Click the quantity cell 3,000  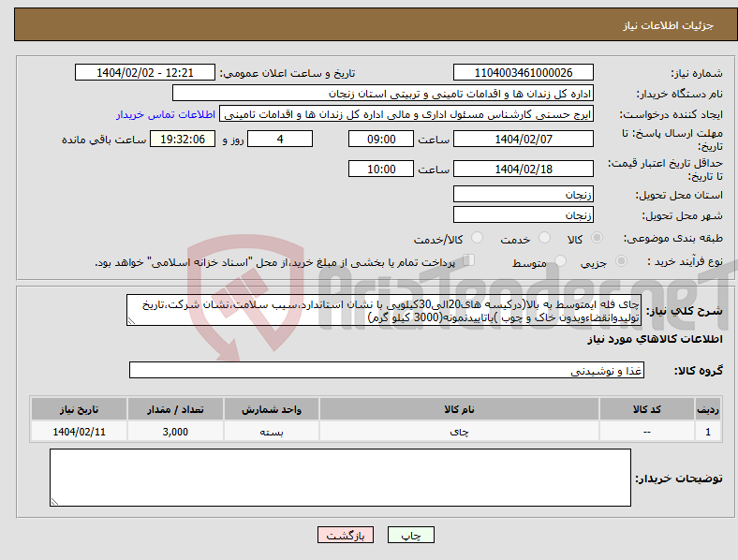[175, 432]
